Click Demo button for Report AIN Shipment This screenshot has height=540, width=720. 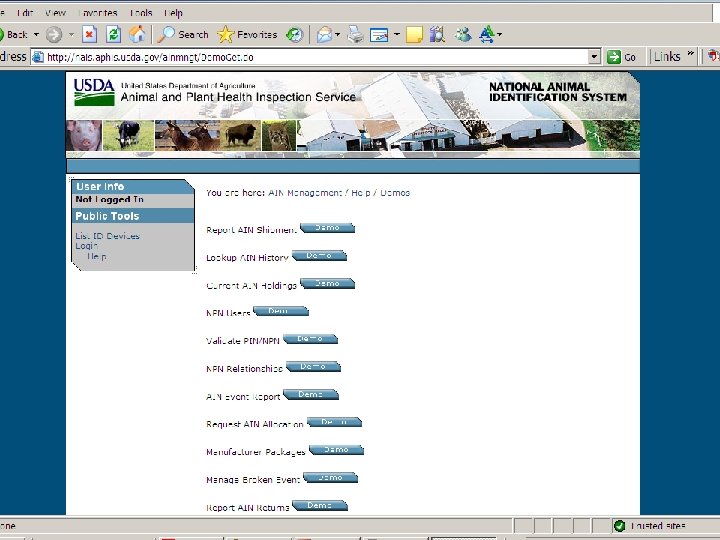[x=327, y=228]
